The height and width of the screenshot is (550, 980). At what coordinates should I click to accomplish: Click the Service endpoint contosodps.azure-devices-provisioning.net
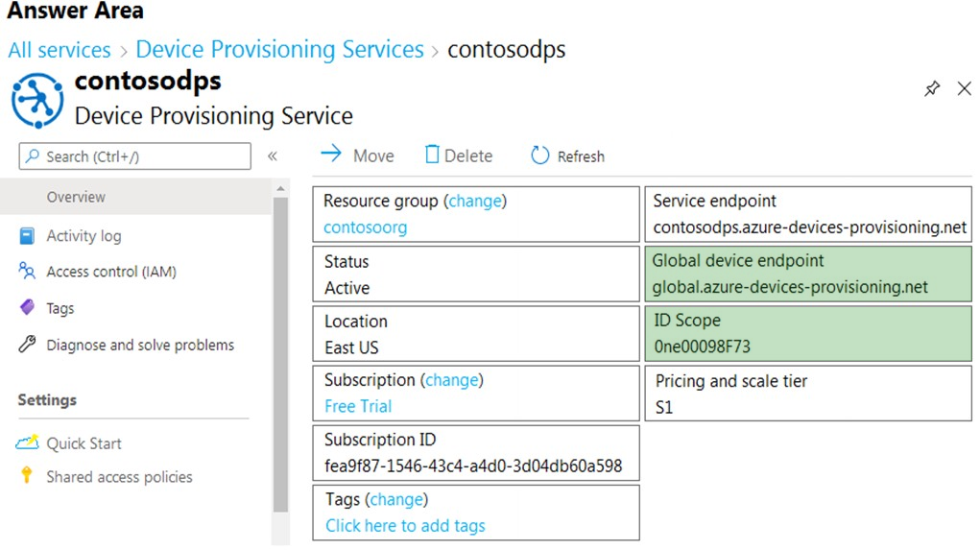click(x=810, y=227)
